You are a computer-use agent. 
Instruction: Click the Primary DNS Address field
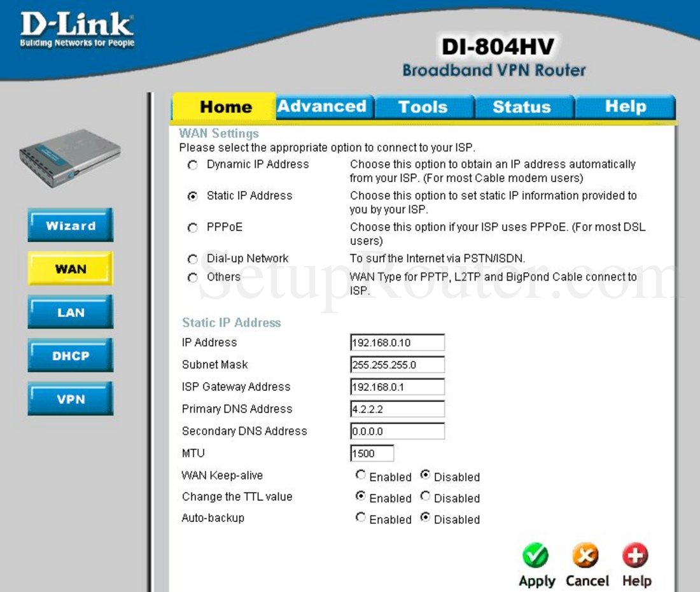coord(397,409)
